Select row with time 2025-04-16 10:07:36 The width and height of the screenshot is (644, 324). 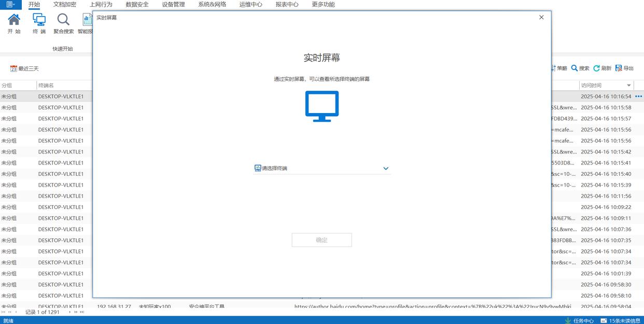606,229
